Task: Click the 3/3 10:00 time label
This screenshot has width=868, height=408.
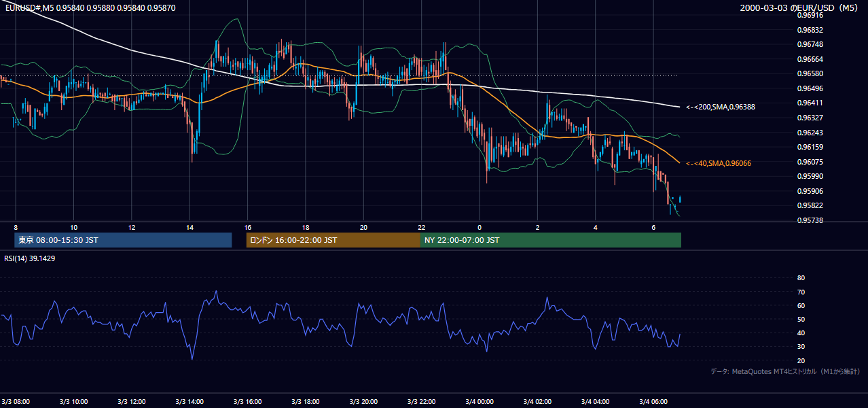Action: pos(74,402)
